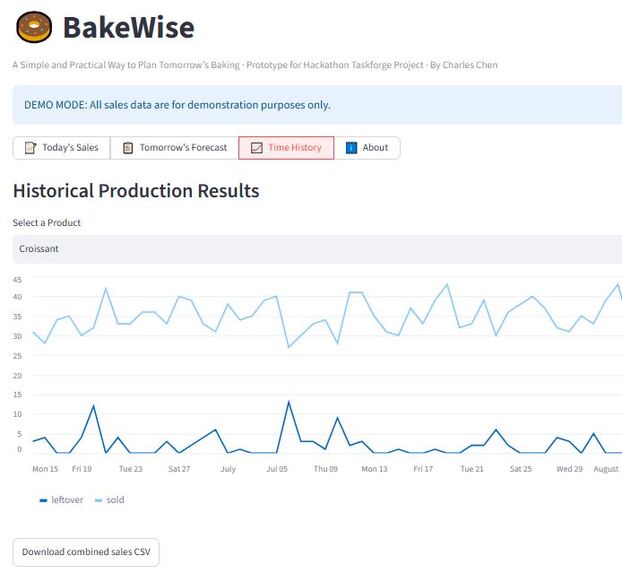The height and width of the screenshot is (573, 622).
Task: Open the Select a Product dropdown showing Croissant
Action: pyautogui.click(x=317, y=249)
